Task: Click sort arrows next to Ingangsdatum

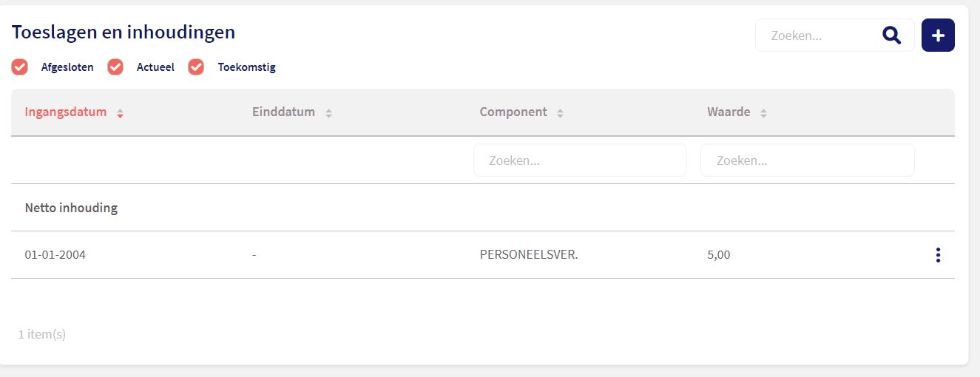Action: coord(120,113)
